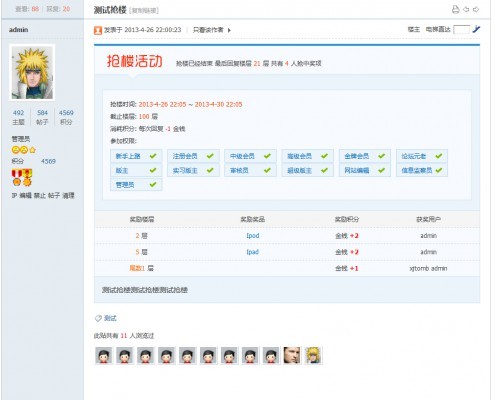
Task: Open the admin username link
Action: [19, 30]
